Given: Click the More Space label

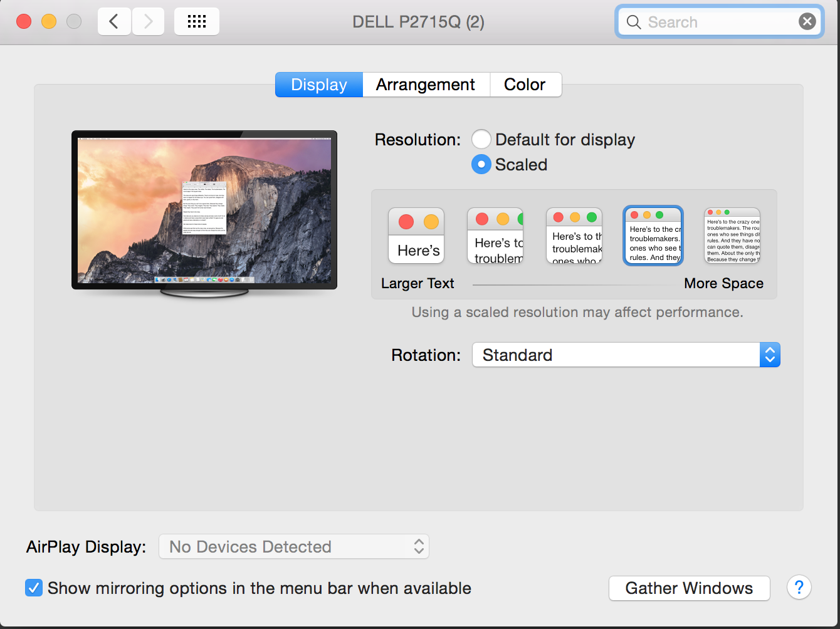Looking at the screenshot, I should [x=723, y=283].
